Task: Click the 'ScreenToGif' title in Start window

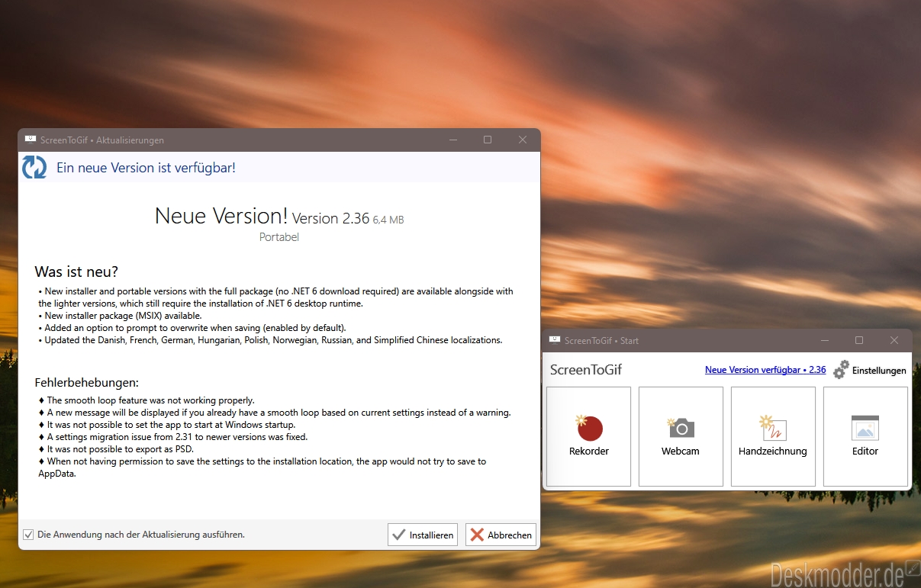Action: [586, 370]
